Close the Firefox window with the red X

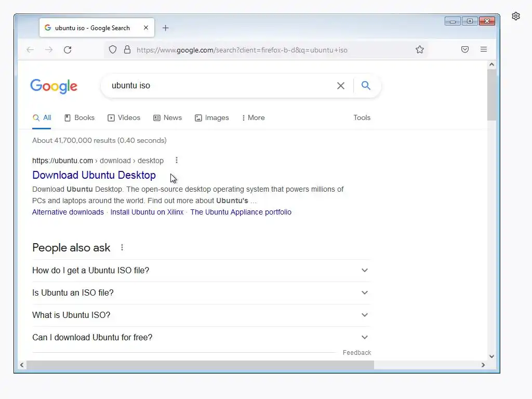(x=487, y=21)
